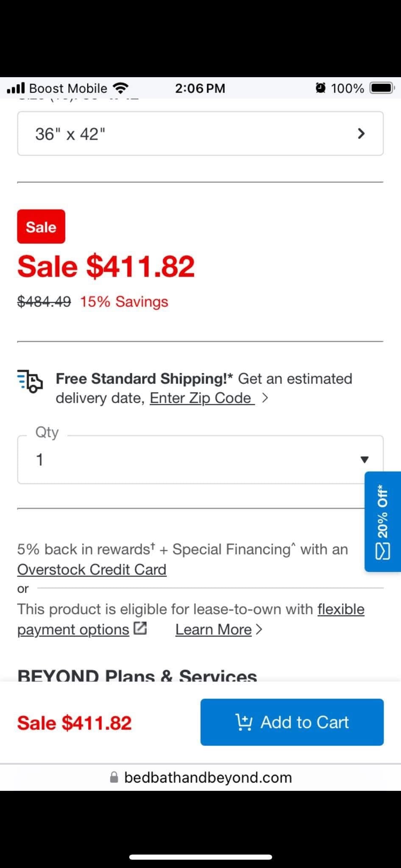Open the 36" x 42" size selector
401x868 pixels.
pos(200,134)
